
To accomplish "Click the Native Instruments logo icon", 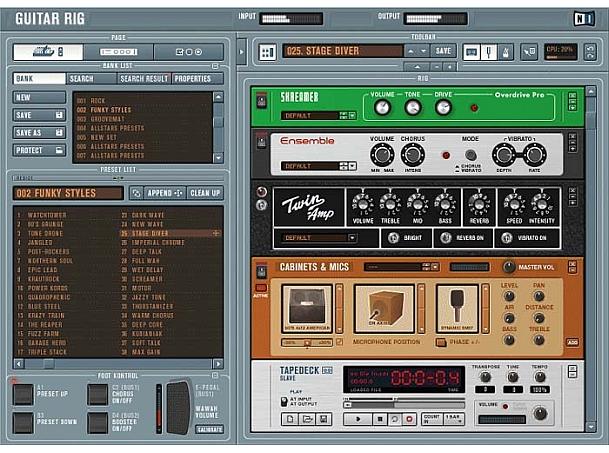I will pyautogui.click(x=584, y=18).
